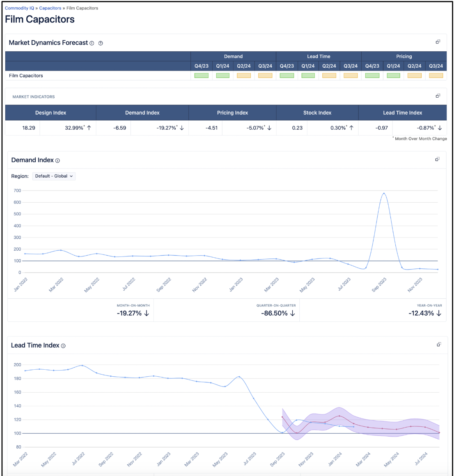This screenshot has width=454, height=476.
Task: Click the Demand Index info icon
Action: [57, 160]
